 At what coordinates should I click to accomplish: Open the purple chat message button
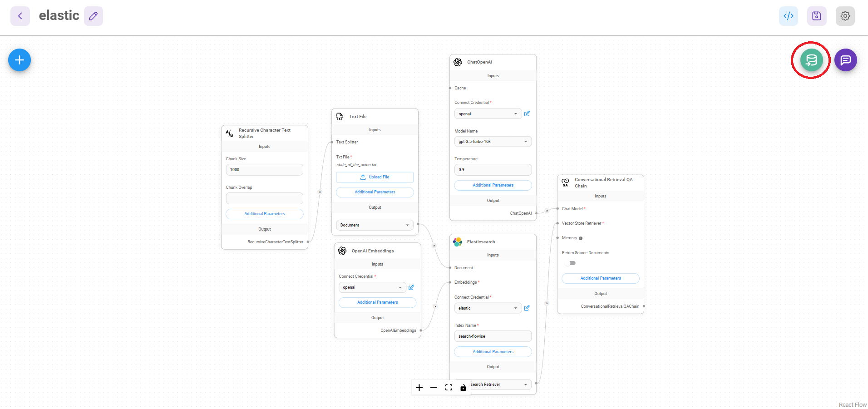tap(845, 60)
